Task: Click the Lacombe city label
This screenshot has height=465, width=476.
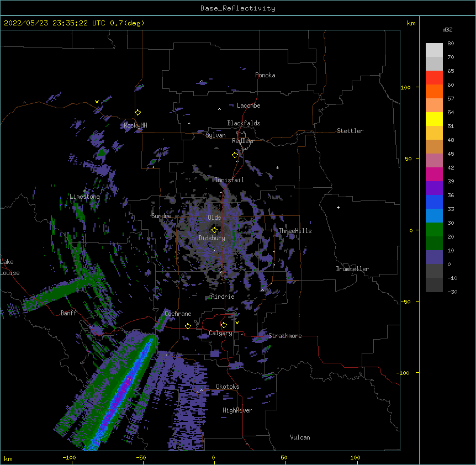Action: coord(248,105)
